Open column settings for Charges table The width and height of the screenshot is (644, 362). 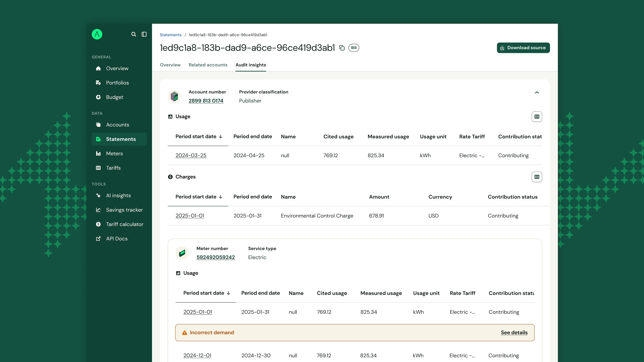(536, 177)
